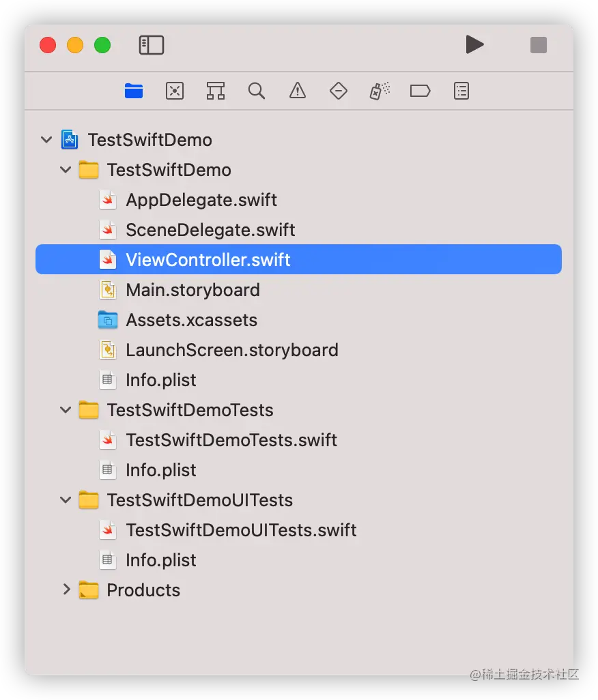This screenshot has height=700, width=598.
Task: Run the project with the play button
Action: coord(474,45)
